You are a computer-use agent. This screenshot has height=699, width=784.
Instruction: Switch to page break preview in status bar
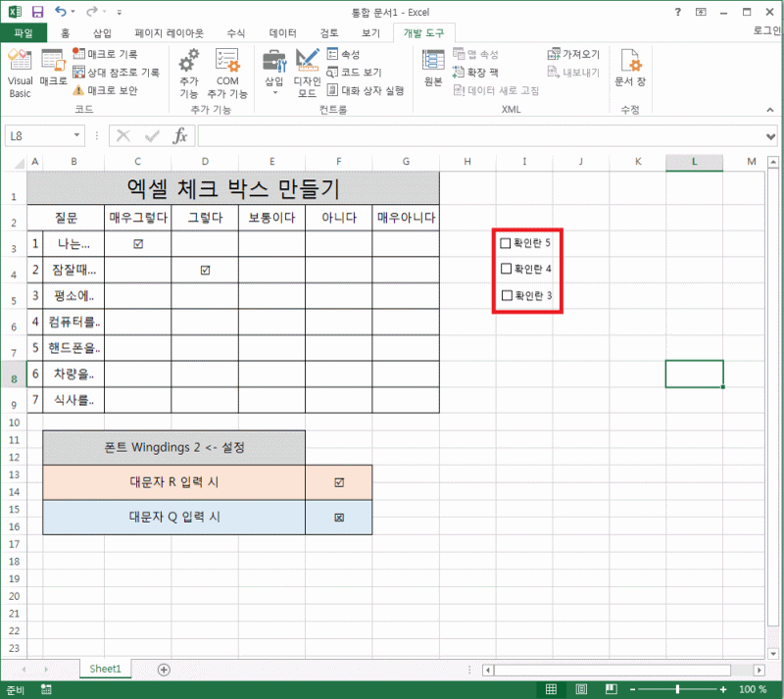click(611, 689)
